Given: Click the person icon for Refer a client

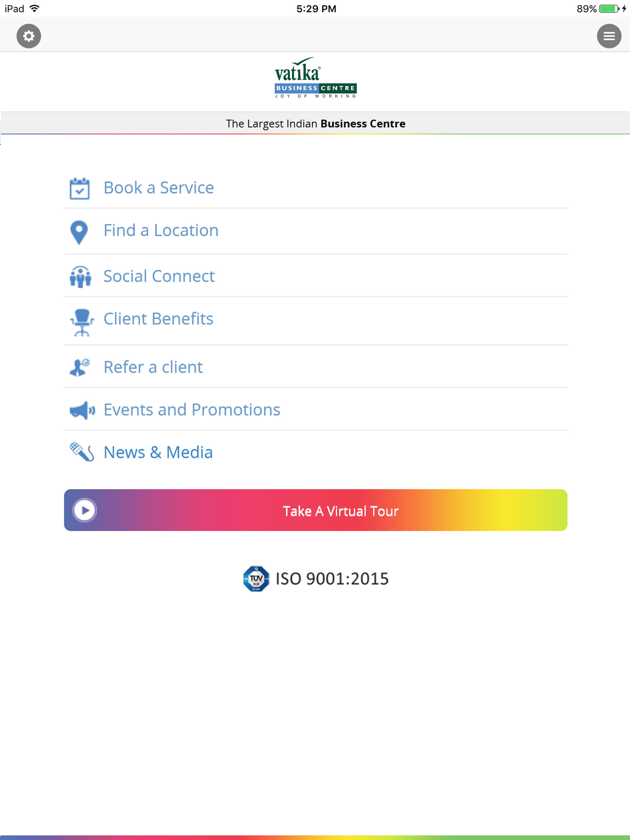Looking at the screenshot, I should point(80,367).
